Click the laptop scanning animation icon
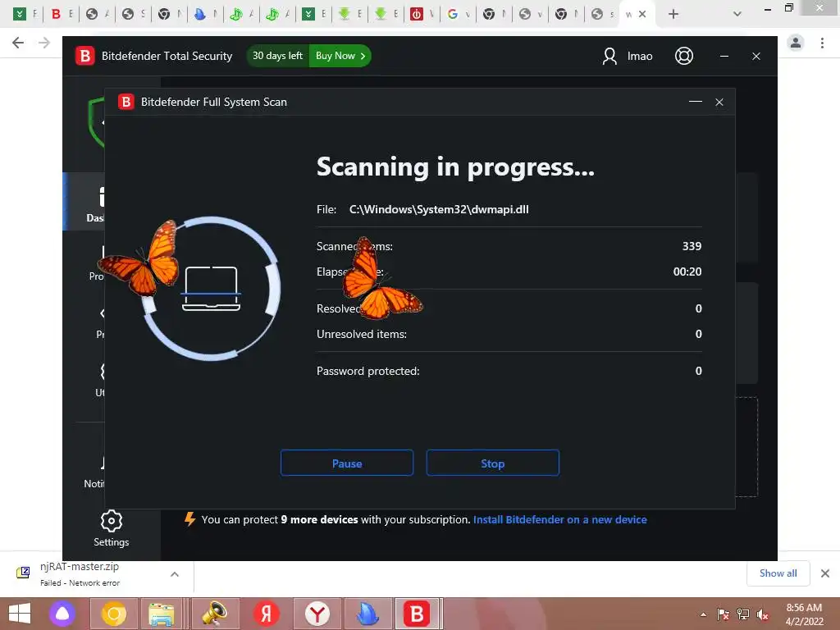This screenshot has width=840, height=630. point(211,289)
